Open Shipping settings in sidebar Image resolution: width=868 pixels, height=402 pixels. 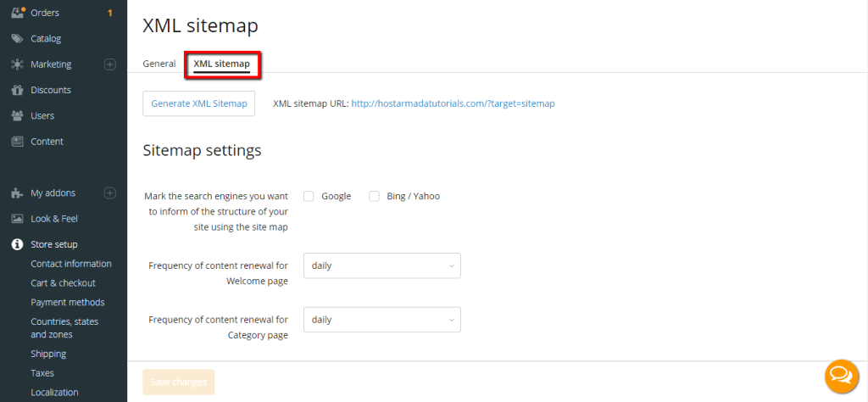(x=48, y=354)
